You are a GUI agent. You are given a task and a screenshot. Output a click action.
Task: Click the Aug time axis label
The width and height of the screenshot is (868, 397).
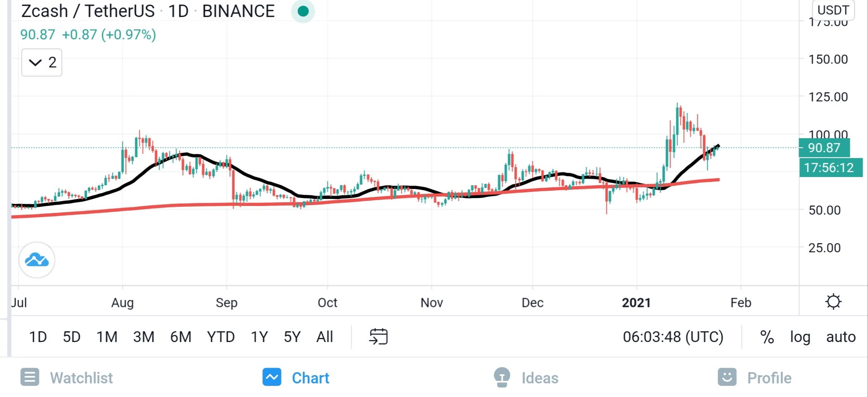coord(122,303)
